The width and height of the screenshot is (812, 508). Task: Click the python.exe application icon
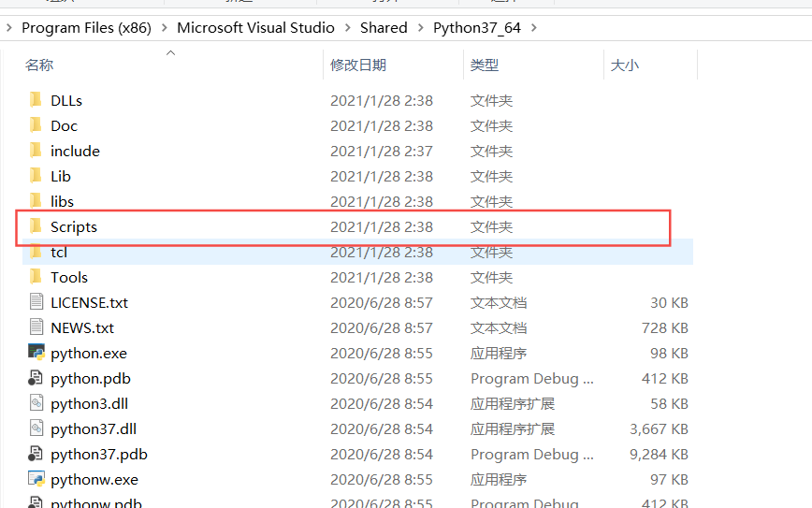click(x=36, y=352)
